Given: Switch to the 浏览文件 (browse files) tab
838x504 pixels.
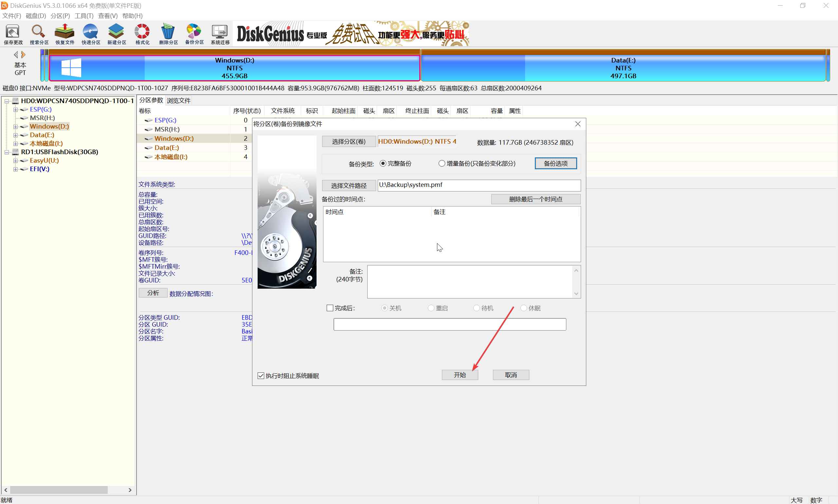Looking at the screenshot, I should tap(178, 100).
